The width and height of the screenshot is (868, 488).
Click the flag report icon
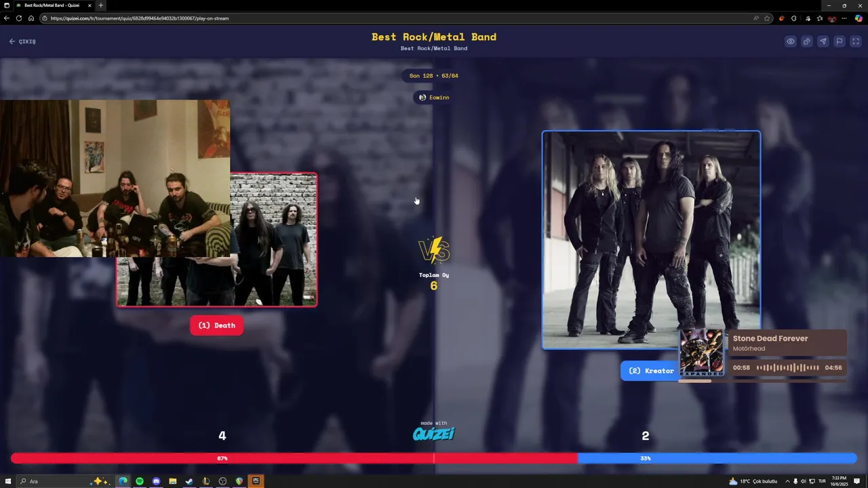tap(840, 41)
